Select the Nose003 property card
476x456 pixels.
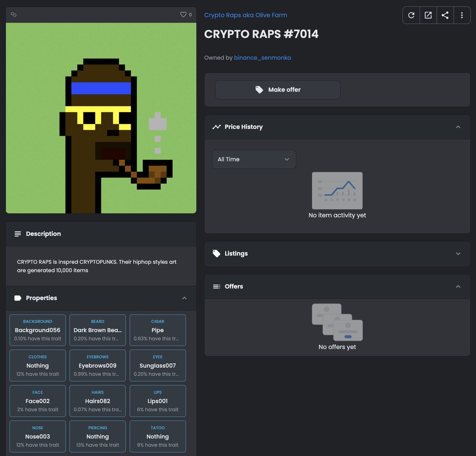(38, 437)
